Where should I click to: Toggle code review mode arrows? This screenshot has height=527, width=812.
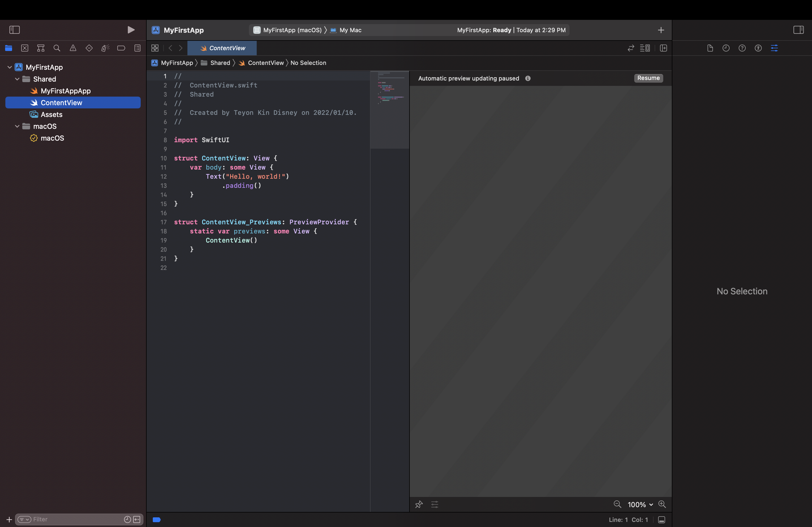pos(631,48)
